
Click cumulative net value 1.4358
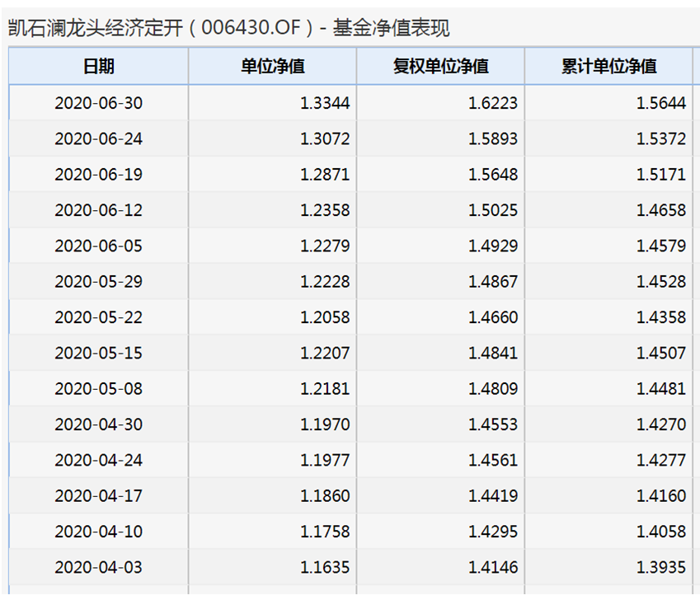tap(661, 317)
